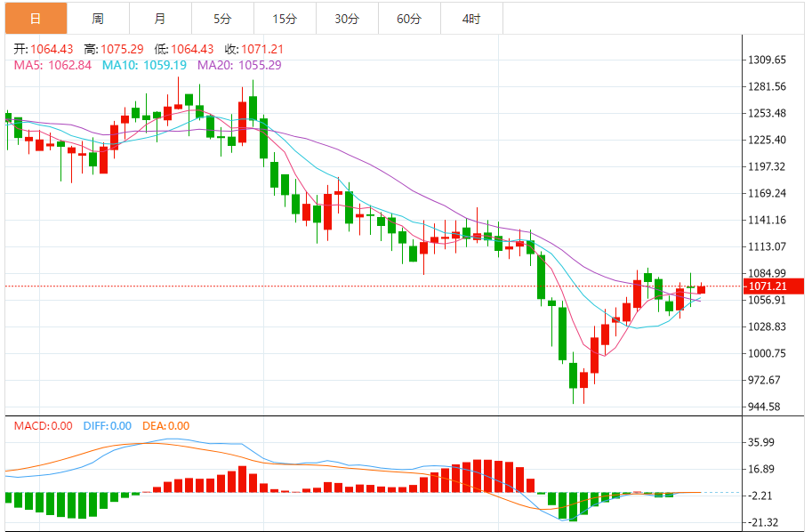Click the 1141.16 price axis label

[767, 220]
